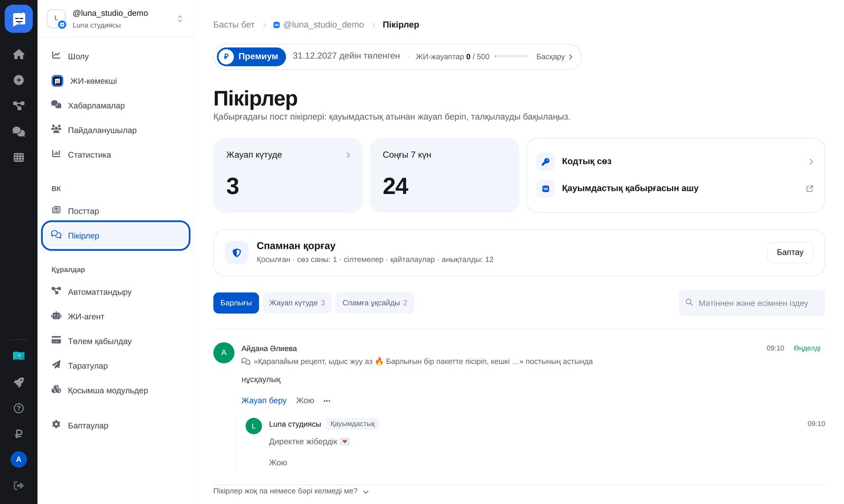
Task: Open the automation flow icon in the rail
Action: pyautogui.click(x=18, y=105)
